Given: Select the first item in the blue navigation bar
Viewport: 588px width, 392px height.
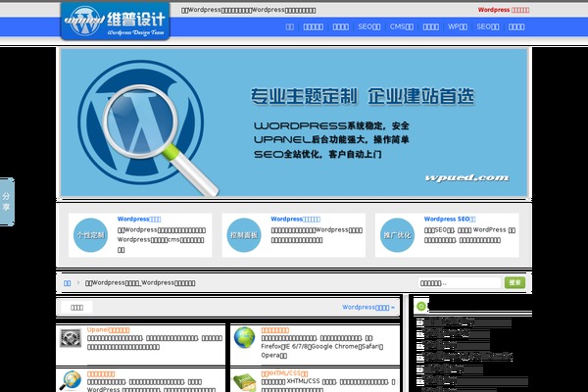Looking at the screenshot, I should [x=290, y=26].
